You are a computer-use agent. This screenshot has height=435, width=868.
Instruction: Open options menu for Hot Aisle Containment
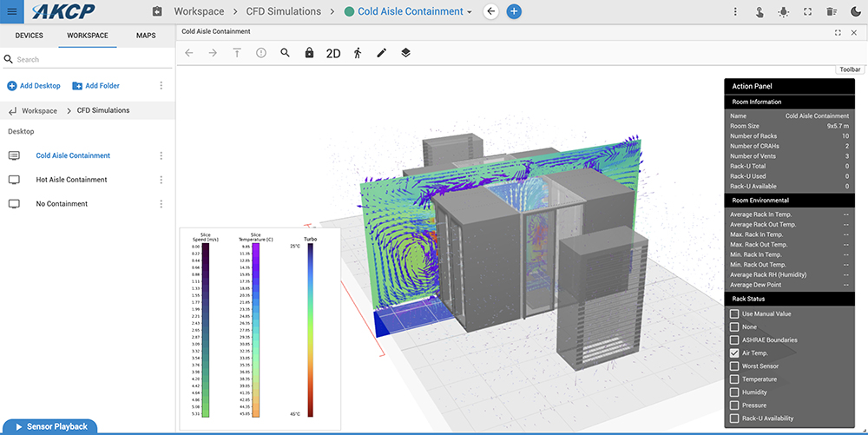(161, 180)
